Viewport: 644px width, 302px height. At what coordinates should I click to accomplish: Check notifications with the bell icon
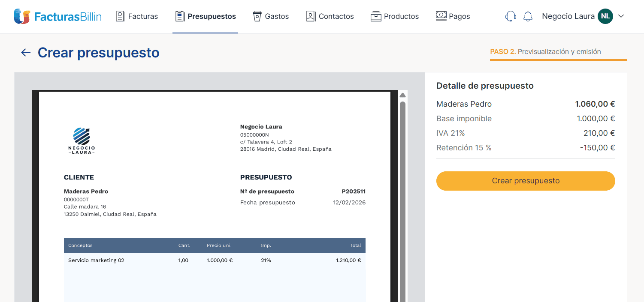[528, 16]
